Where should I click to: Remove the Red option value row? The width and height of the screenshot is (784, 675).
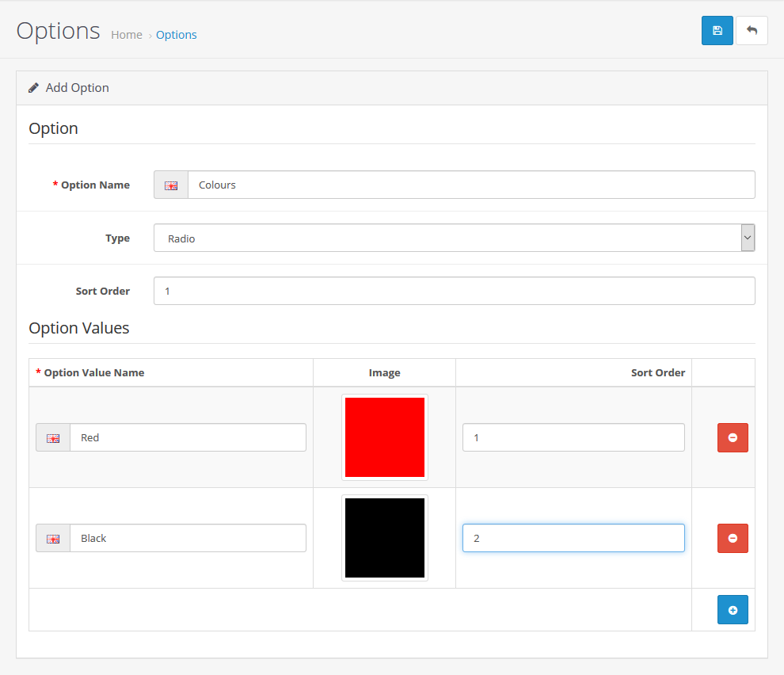(733, 437)
